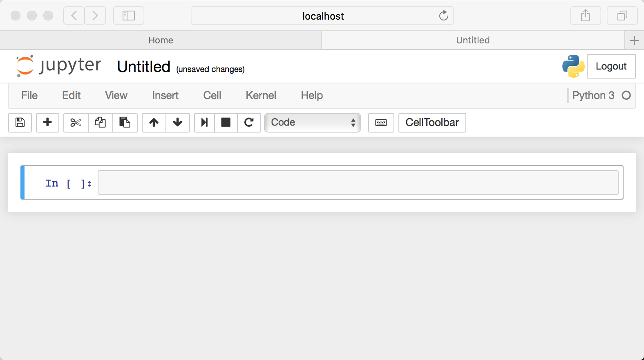The height and width of the screenshot is (360, 644).
Task: Click the save and checkpoint icon
Action: 20,122
